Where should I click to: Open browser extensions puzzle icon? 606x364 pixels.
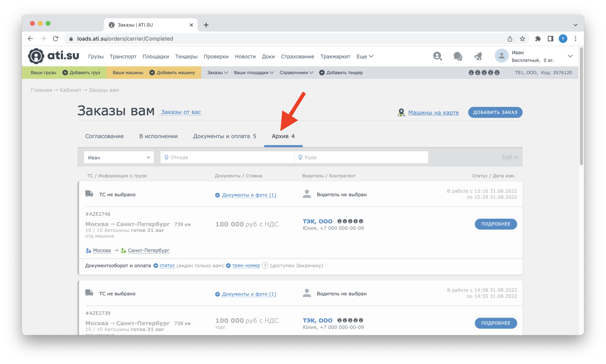(538, 39)
